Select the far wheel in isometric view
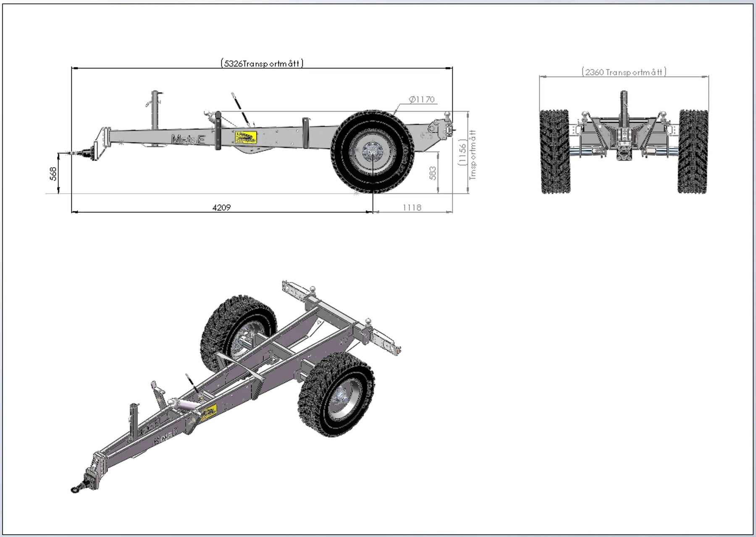Screen dimensions: 756x537 pyautogui.click(x=239, y=332)
